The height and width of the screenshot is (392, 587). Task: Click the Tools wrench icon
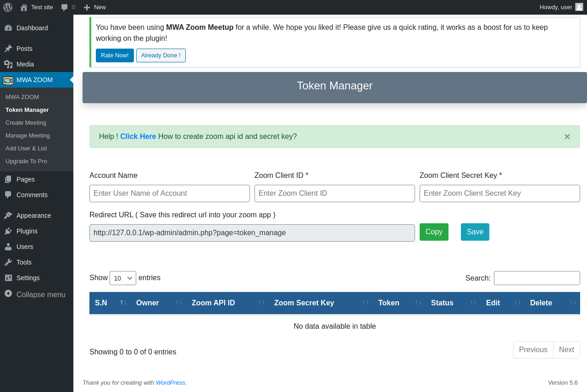[x=8, y=262]
